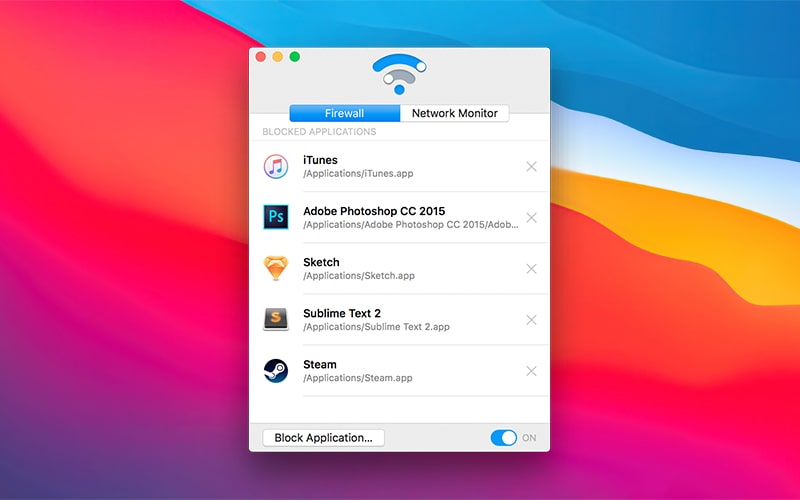Remove Sketch from the blocked list
The width and height of the screenshot is (800, 500).
click(x=531, y=269)
